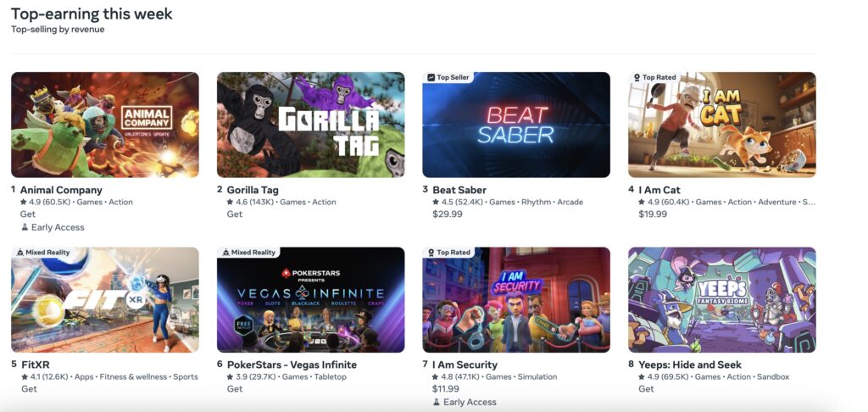Buy I Am Security for $11.99
This screenshot has width=868, height=412.
[446, 389]
